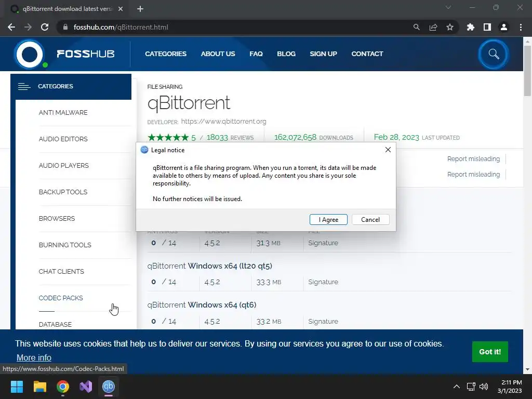Select CODEC PACKS category
The width and height of the screenshot is (532, 399).
[61, 298]
